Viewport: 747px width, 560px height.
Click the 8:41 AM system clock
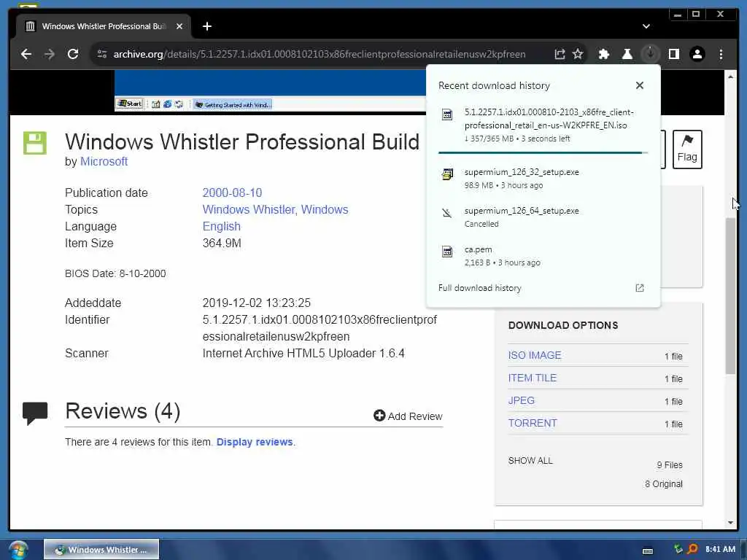[720, 549]
